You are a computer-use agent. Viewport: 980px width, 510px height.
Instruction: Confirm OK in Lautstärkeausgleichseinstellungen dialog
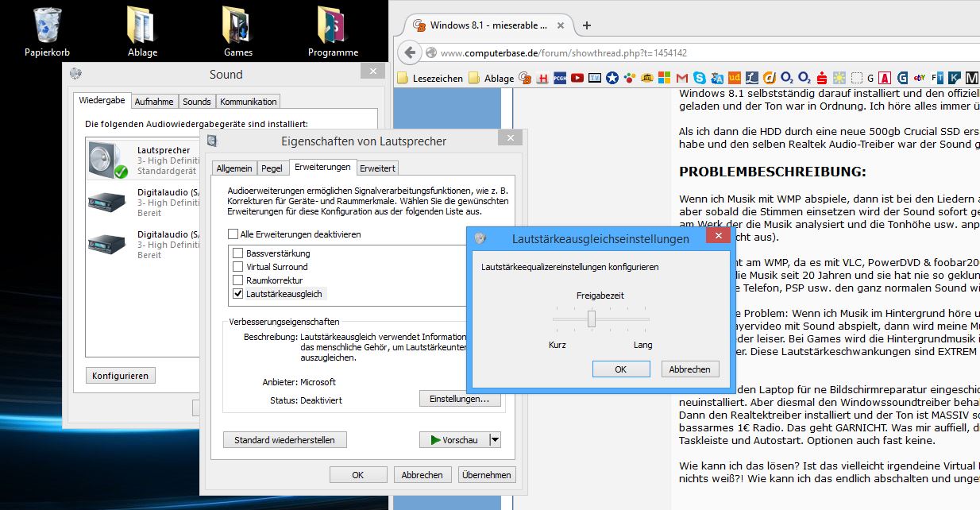tap(621, 369)
